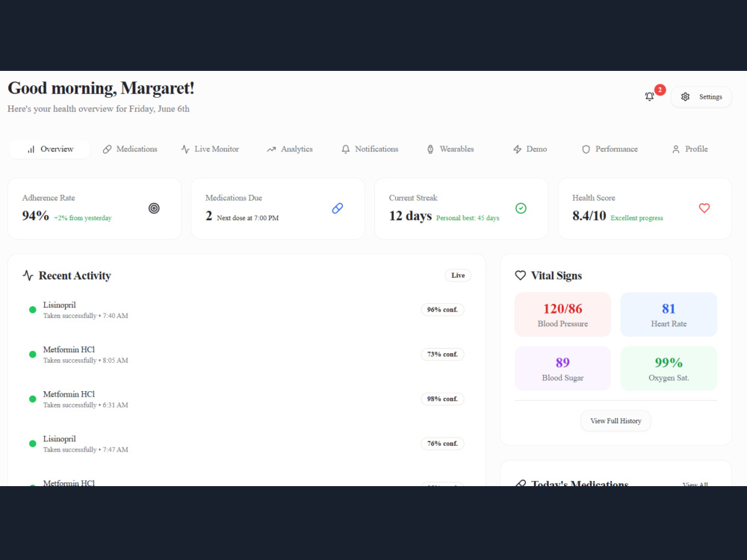The height and width of the screenshot is (560, 747).
Task: Open the Blood Pressure 120/86 card
Action: (x=562, y=314)
